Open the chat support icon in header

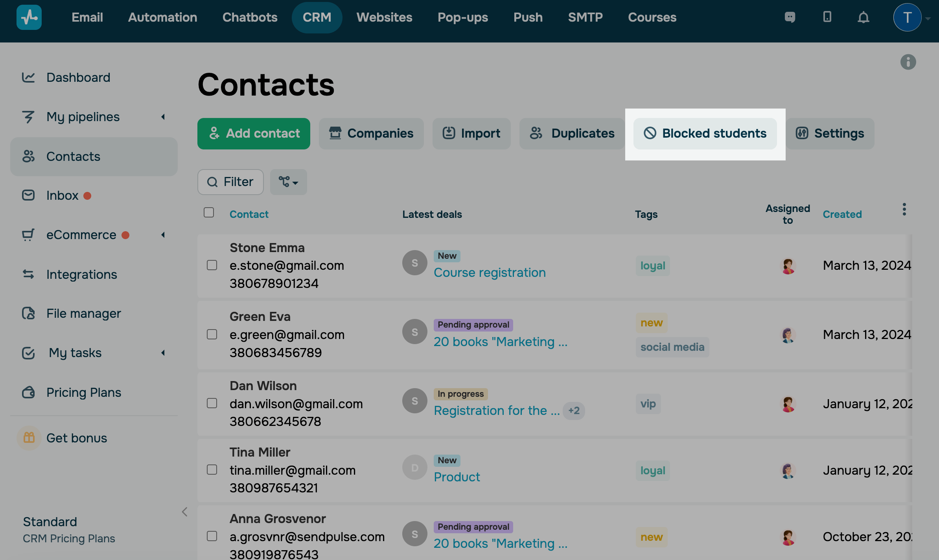coord(790,17)
